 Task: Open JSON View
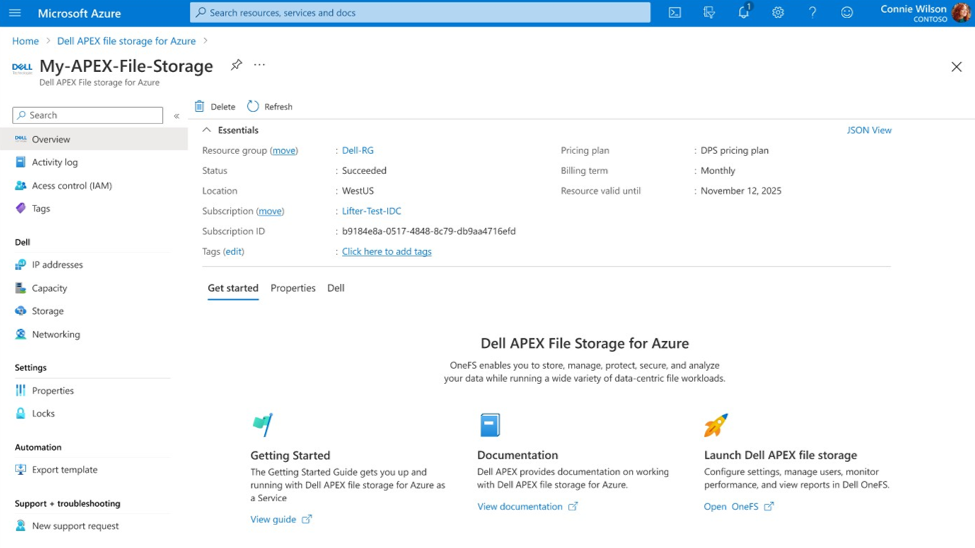coord(869,130)
